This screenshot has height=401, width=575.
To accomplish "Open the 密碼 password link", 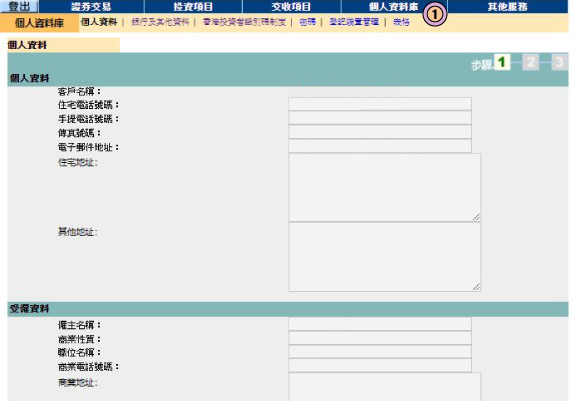I will point(307,22).
